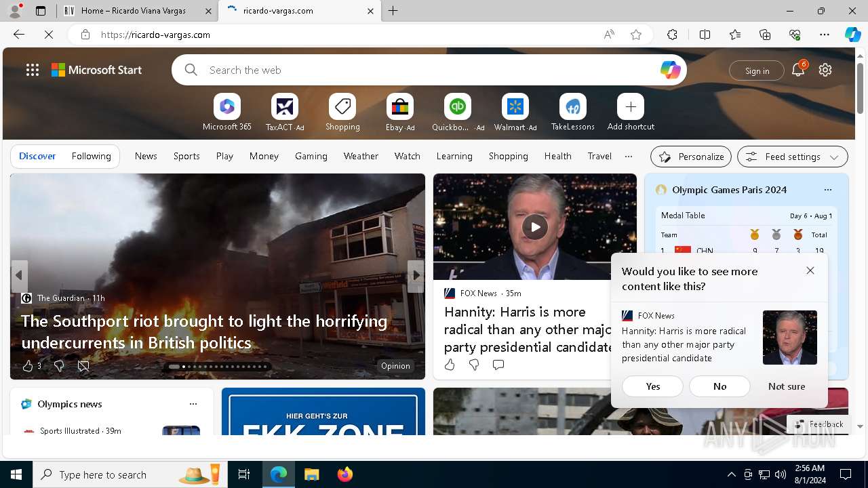Viewport: 868px width, 488px height.
Task: Show next carousel story arrow
Action: click(416, 275)
